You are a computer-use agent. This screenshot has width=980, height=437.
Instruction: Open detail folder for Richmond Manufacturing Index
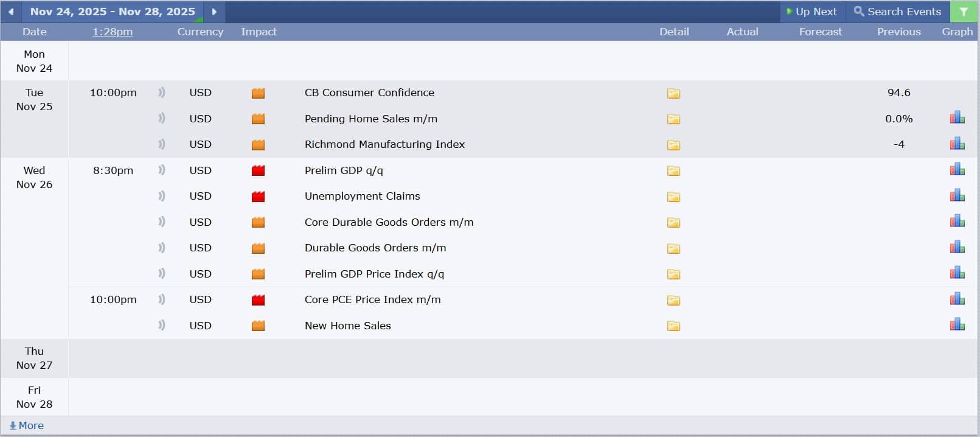click(x=673, y=145)
